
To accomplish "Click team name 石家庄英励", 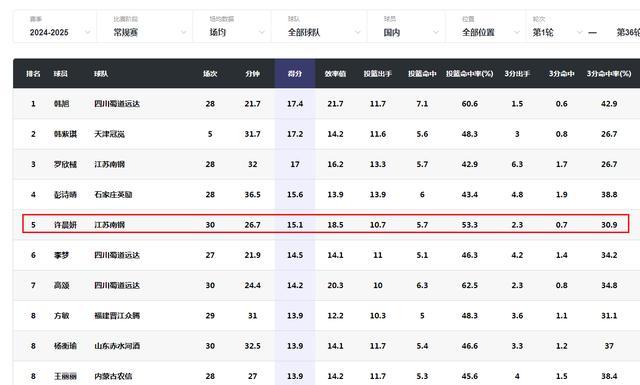I will click(x=113, y=194).
